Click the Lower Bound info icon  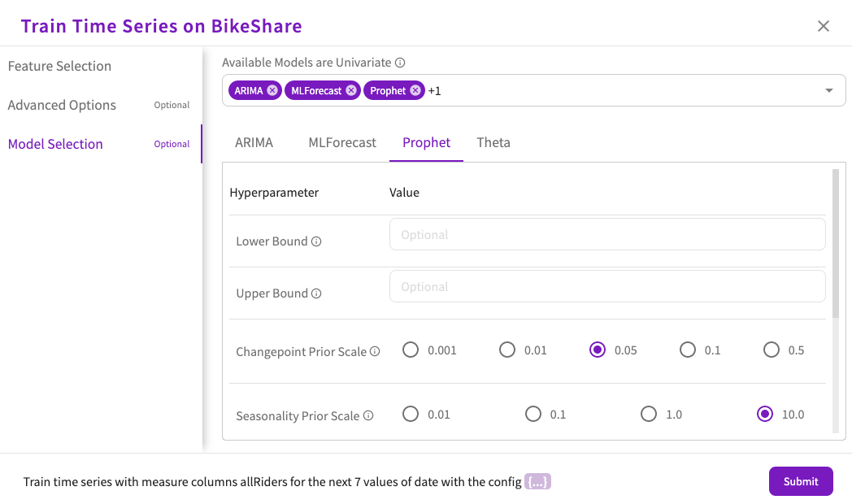point(316,241)
